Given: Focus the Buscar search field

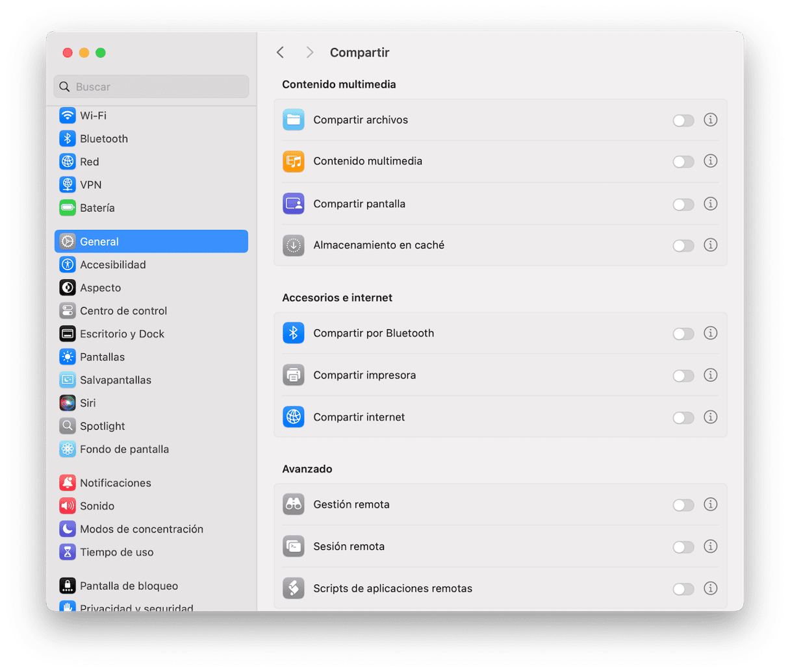Looking at the screenshot, I should tap(151, 86).
